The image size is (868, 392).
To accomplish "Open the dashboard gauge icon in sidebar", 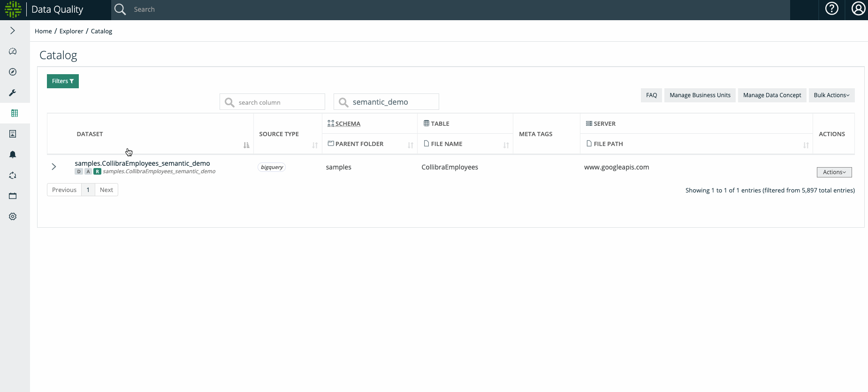I will (x=13, y=51).
